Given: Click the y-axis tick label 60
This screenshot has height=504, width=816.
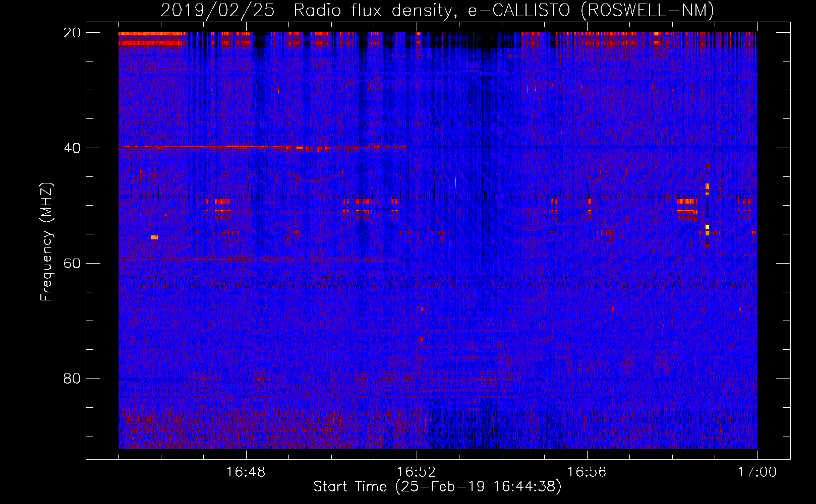Looking at the screenshot, I should 73,263.
